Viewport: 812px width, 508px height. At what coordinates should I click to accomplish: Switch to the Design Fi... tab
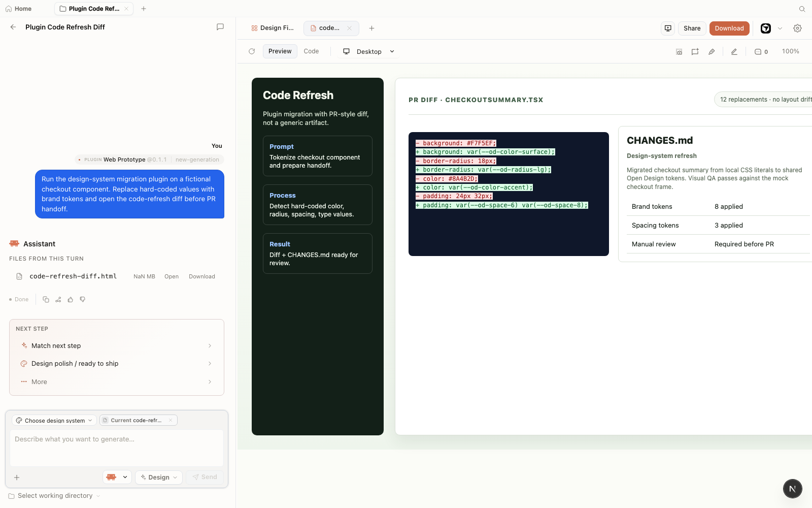tap(273, 28)
